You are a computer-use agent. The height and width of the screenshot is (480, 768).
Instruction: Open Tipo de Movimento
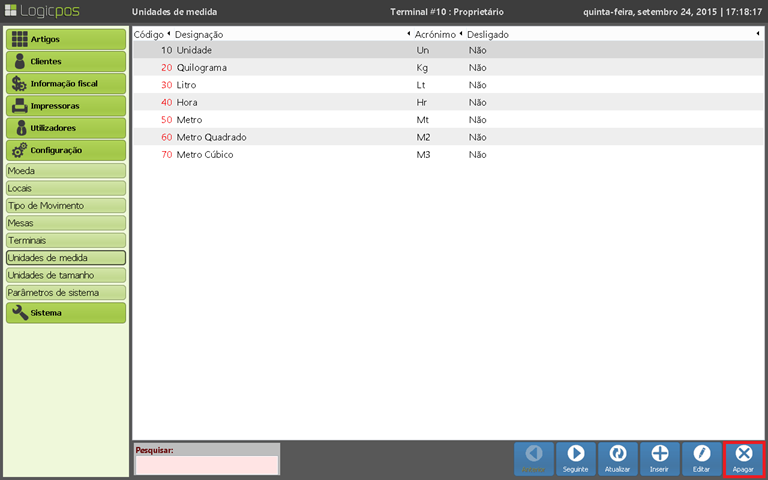(x=66, y=205)
